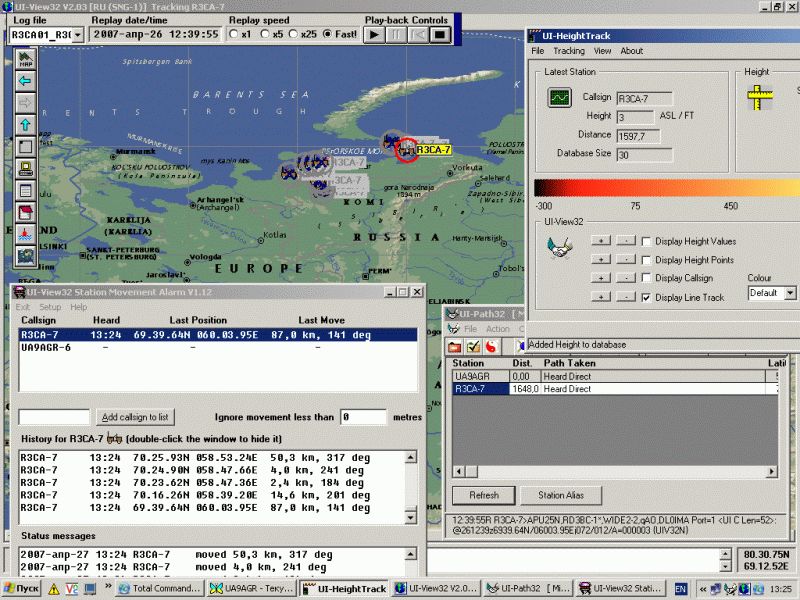Screen dimensions: 800x600
Task: Click Add callsign to list button
Action: [135, 417]
